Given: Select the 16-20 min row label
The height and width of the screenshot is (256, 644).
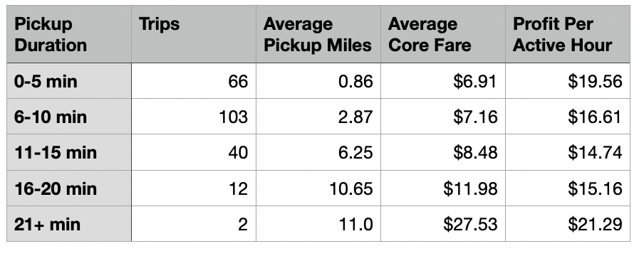Looking at the screenshot, I should (69, 188).
